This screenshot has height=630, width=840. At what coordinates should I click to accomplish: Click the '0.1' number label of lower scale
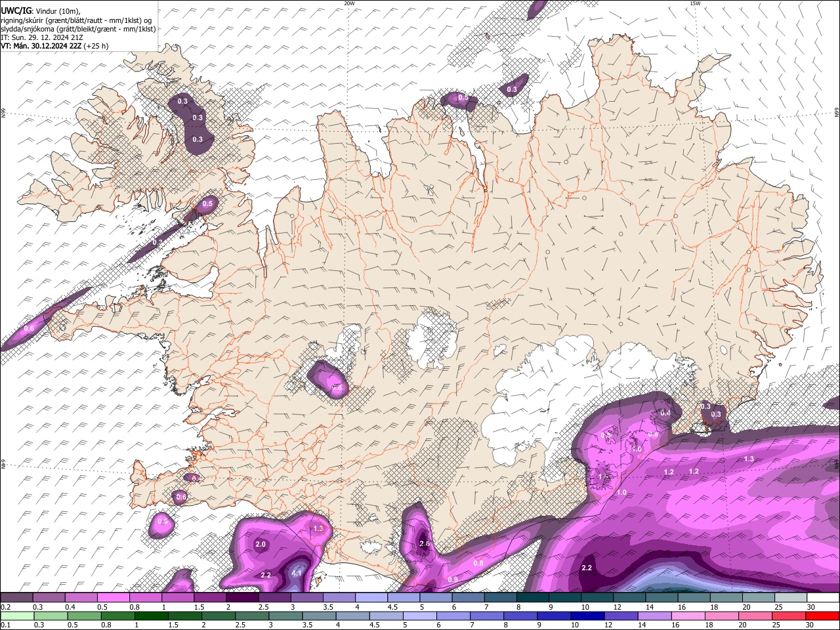[x=5, y=625]
